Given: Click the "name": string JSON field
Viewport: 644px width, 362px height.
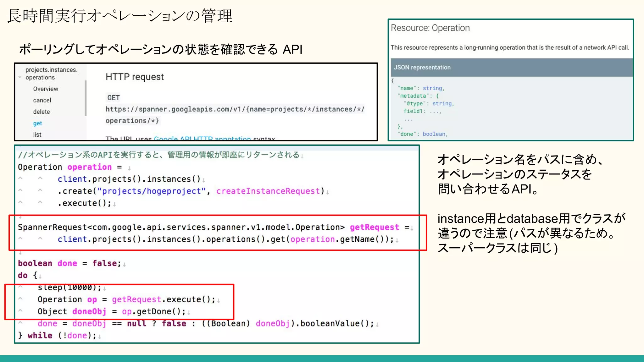Looking at the screenshot, I should 421,88.
